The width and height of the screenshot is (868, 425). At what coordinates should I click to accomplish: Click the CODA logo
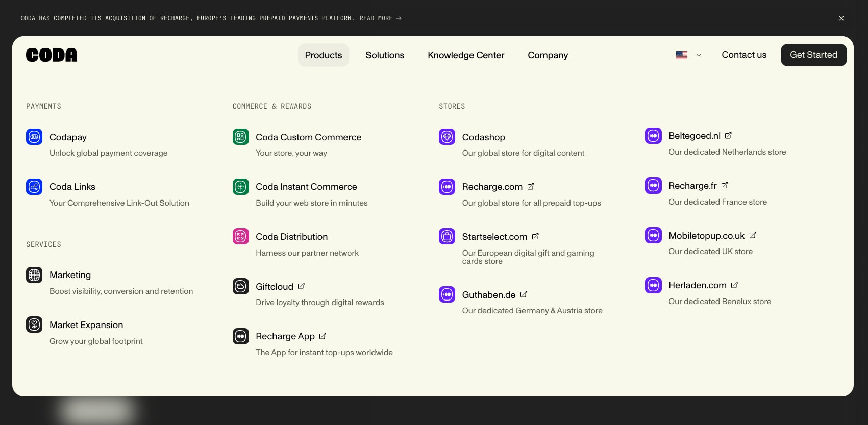(52, 55)
